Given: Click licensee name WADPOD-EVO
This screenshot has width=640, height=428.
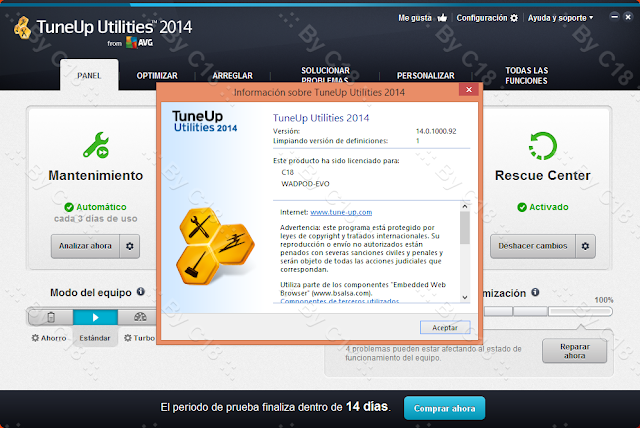Looking at the screenshot, I should [305, 184].
